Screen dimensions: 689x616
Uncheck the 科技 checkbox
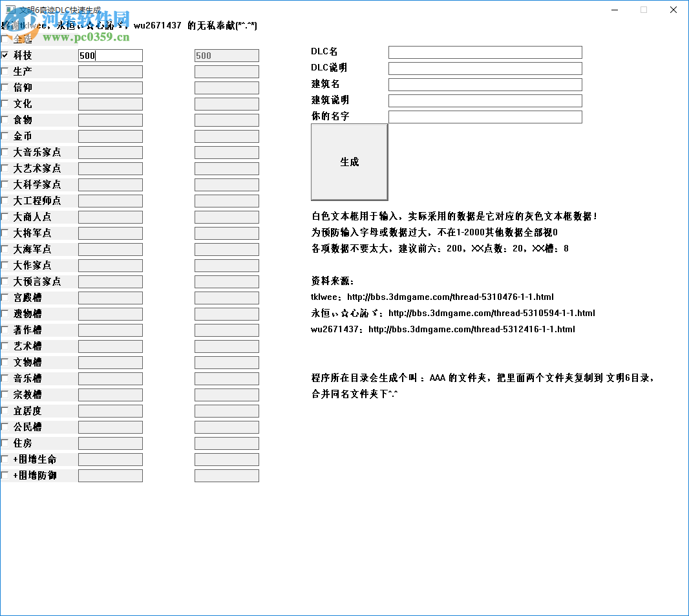tap(6, 55)
